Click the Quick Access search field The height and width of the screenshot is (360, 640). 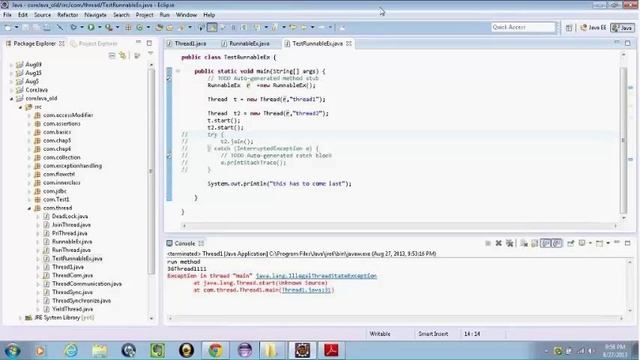523,27
